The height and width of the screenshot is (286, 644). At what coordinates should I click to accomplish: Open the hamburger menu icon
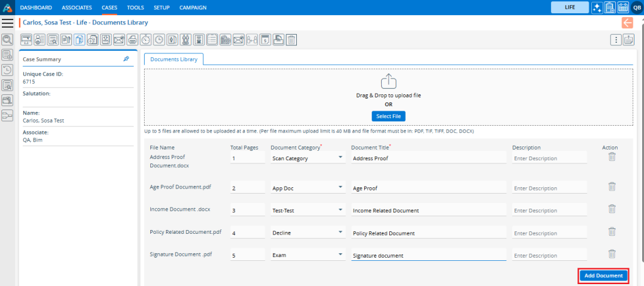pos(8,23)
